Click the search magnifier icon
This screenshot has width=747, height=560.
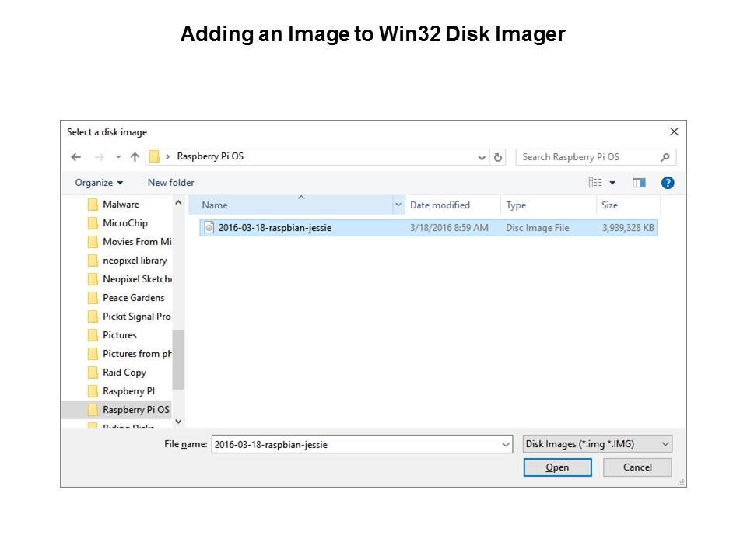coord(665,157)
